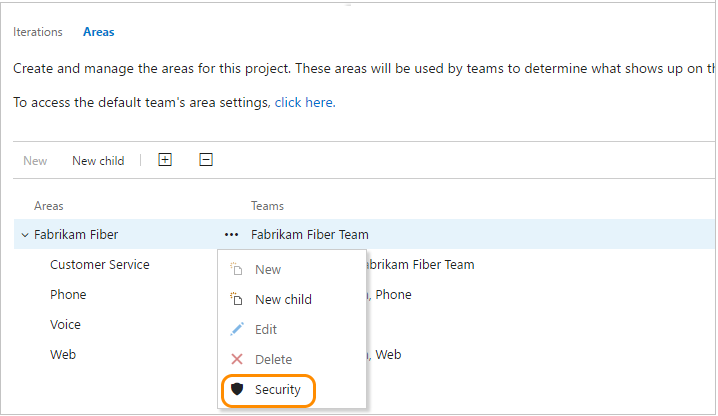This screenshot has height=416, width=718.
Task: Select the Areas tab
Action: (x=98, y=32)
